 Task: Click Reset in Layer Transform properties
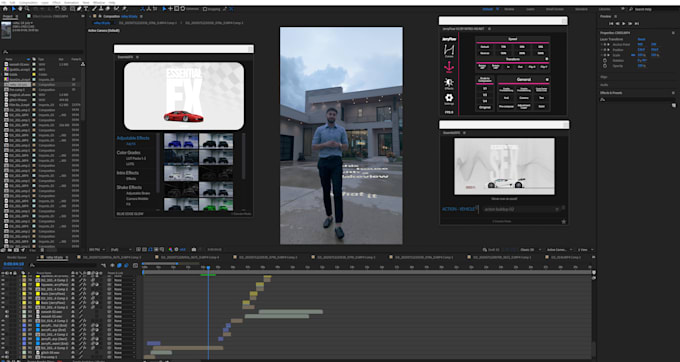[x=642, y=39]
